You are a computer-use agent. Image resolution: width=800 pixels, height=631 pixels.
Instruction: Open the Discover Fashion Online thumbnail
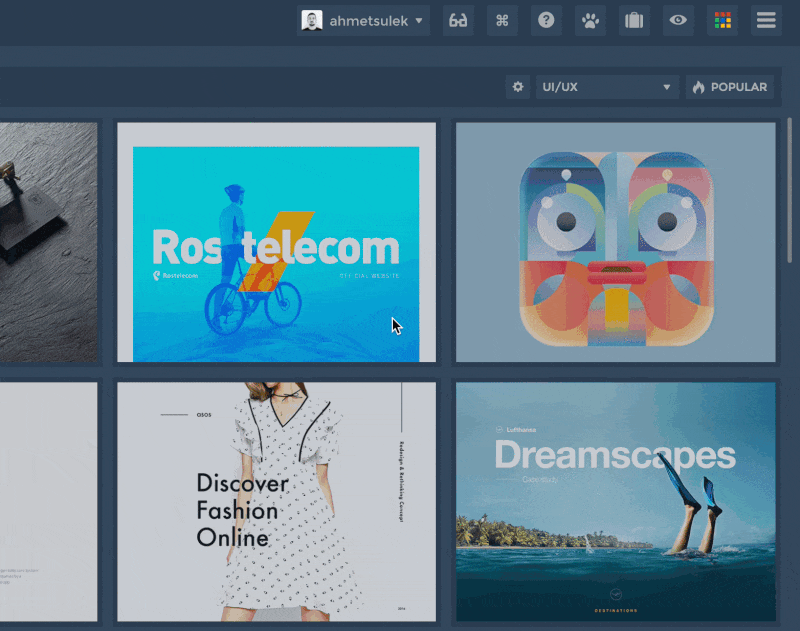[277, 502]
